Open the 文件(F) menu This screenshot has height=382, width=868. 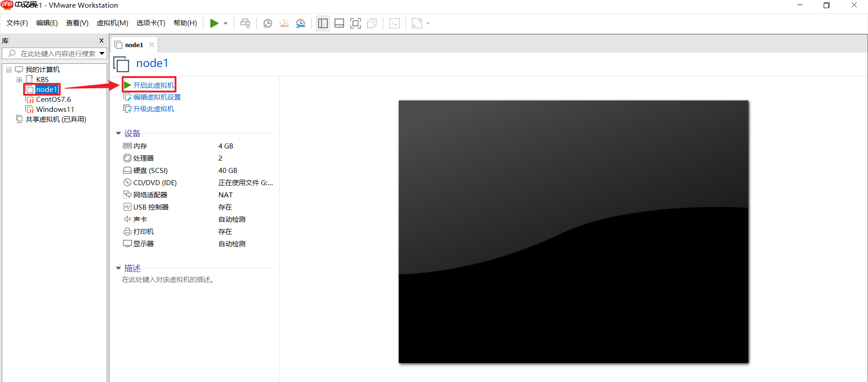pos(17,23)
